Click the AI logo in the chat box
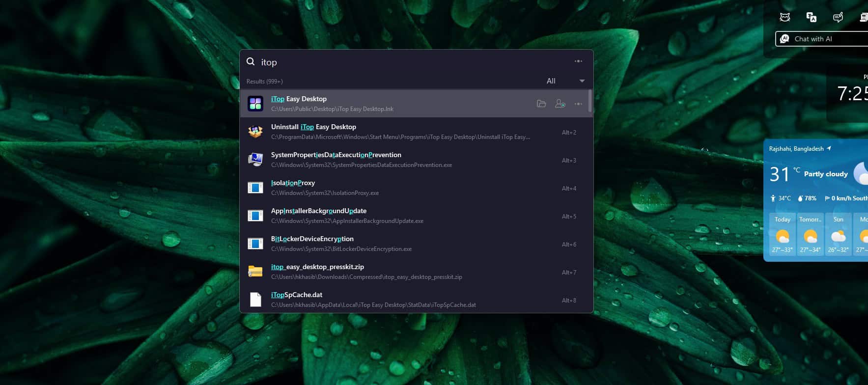Image resolution: width=868 pixels, height=385 pixels. pos(784,39)
